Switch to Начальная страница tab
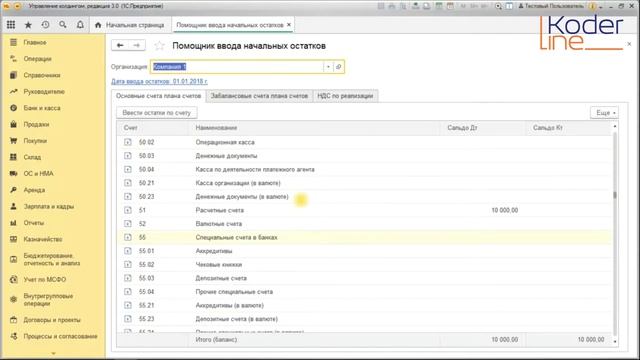 click(x=130, y=25)
